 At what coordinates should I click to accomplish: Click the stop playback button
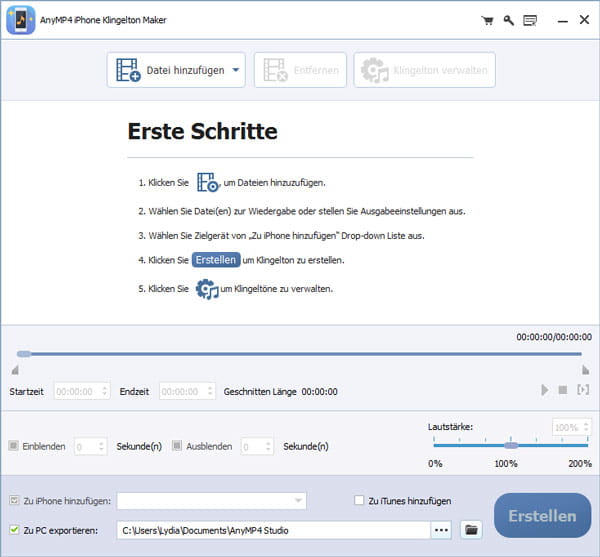563,390
